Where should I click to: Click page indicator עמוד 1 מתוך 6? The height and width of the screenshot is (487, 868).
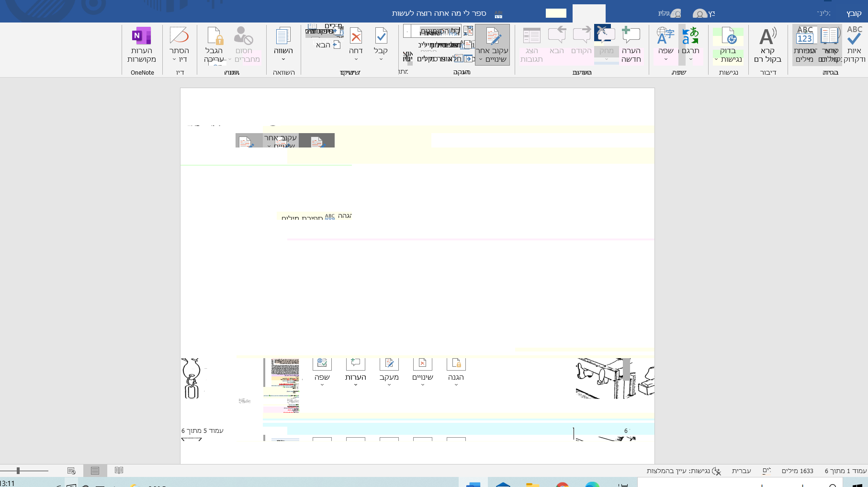click(x=845, y=471)
